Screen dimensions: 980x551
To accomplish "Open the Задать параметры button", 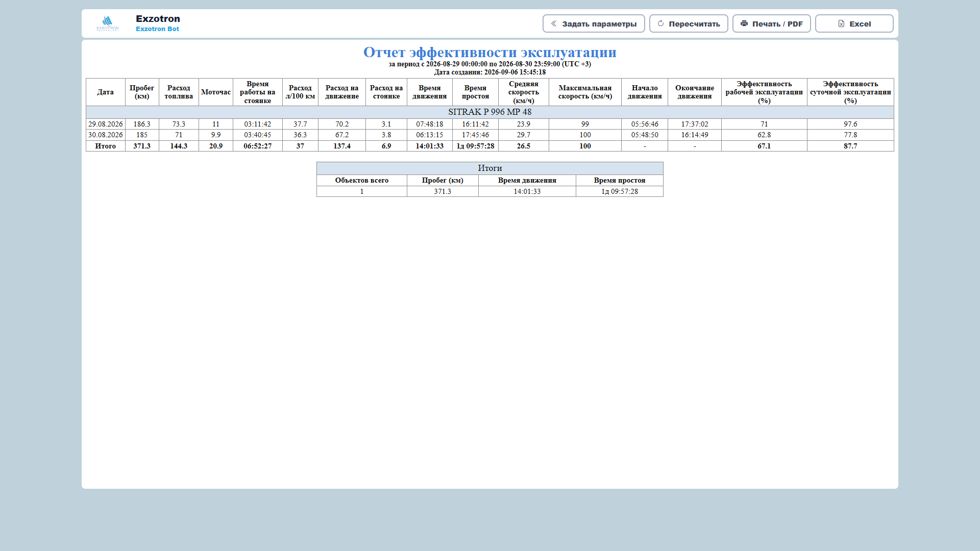I will click(x=594, y=23).
